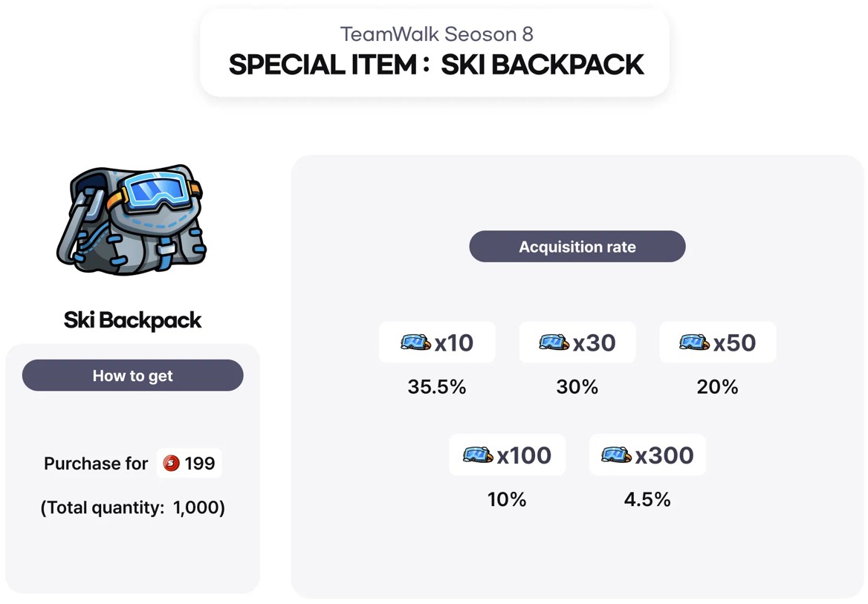Select the 199 coin price badge

click(190, 464)
